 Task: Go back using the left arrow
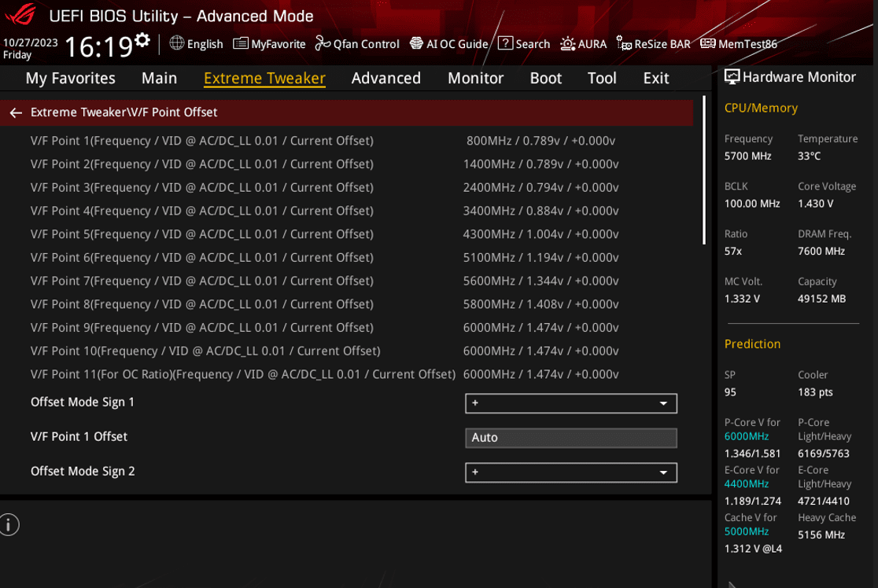16,113
